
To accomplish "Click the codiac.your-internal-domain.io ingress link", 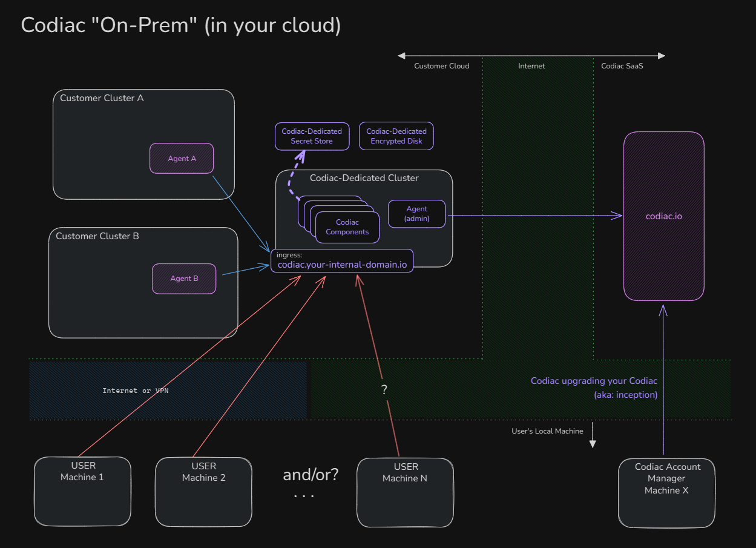I will click(342, 264).
